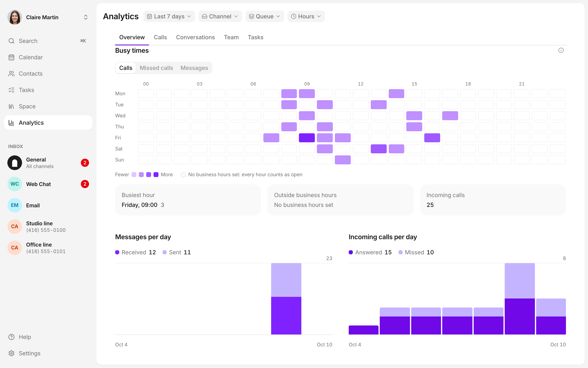The image size is (588, 368).
Task: Click the darkest Friday 09:00 heatmap cell
Action: click(307, 138)
